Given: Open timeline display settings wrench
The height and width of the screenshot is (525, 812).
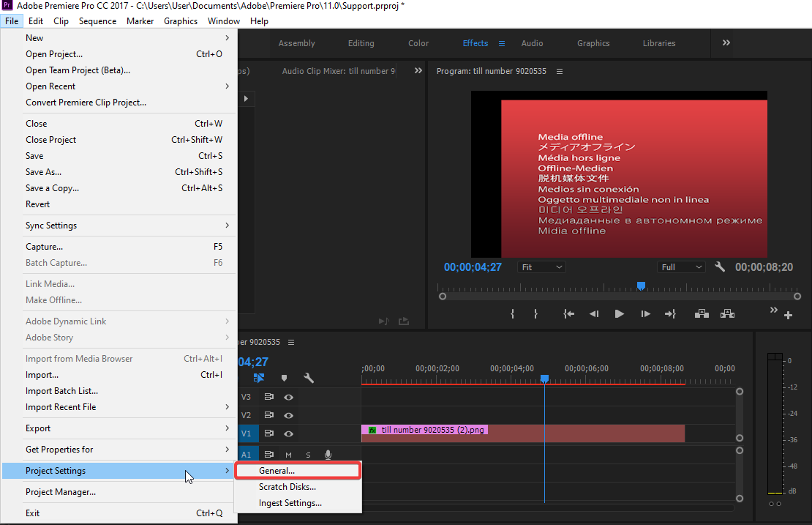Looking at the screenshot, I should (x=309, y=378).
